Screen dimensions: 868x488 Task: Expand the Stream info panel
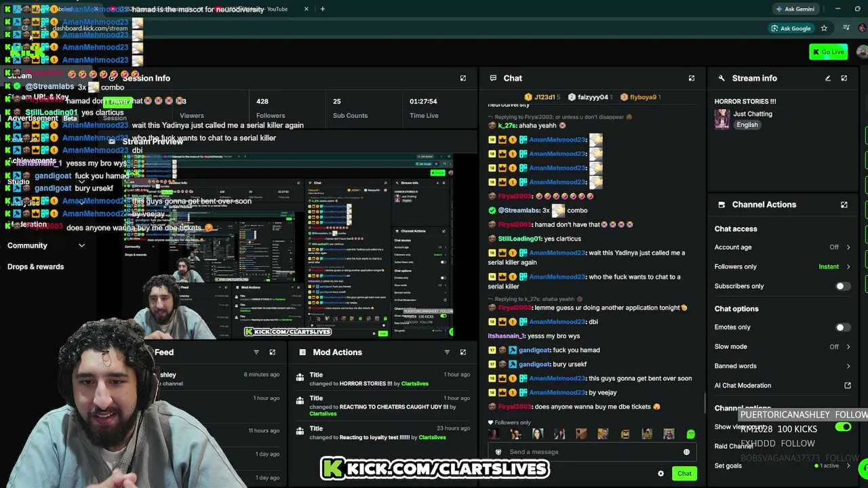coord(844,78)
